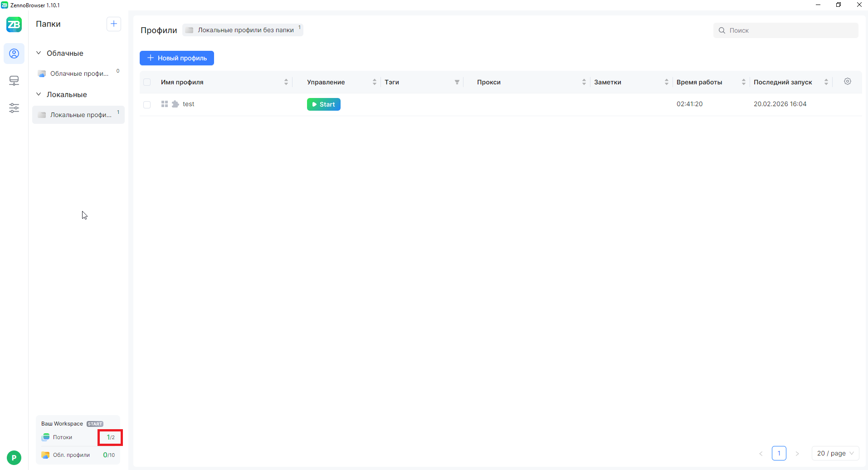Image resolution: width=868 pixels, height=470 pixels.
Task: Sort by Прокси column arrows
Action: 584,82
